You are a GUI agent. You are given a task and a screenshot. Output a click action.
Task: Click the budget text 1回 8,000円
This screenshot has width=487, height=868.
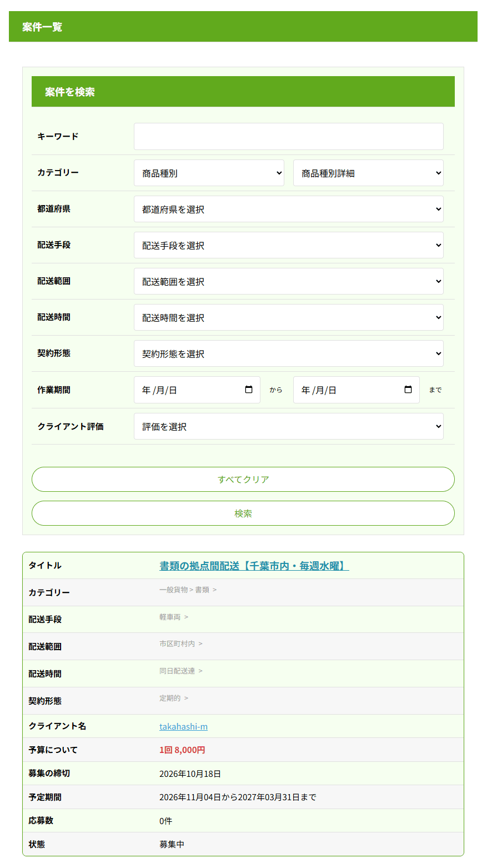click(182, 750)
